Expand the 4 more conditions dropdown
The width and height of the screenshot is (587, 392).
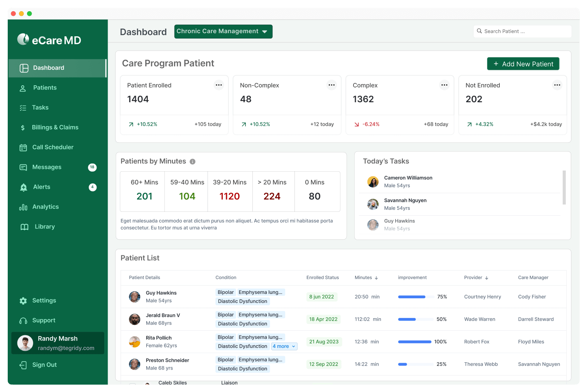coord(284,346)
